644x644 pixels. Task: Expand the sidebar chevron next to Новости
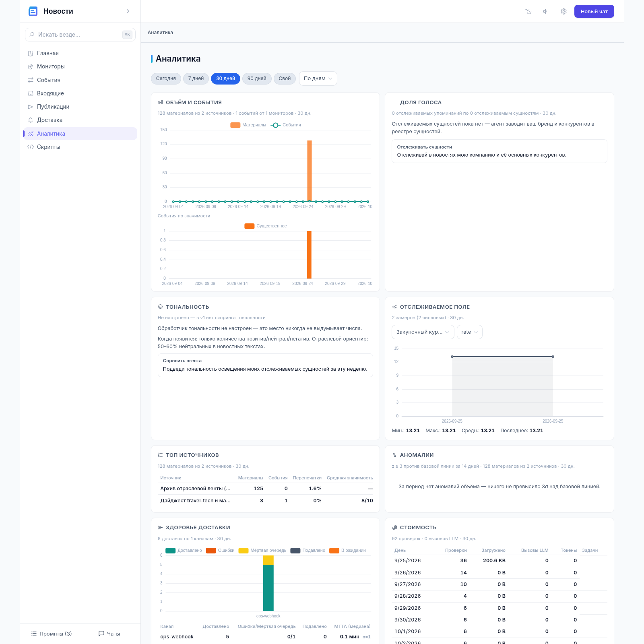tap(128, 11)
